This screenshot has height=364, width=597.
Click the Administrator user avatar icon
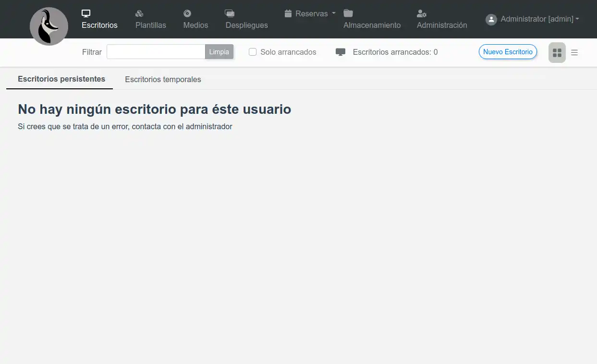coord(491,19)
